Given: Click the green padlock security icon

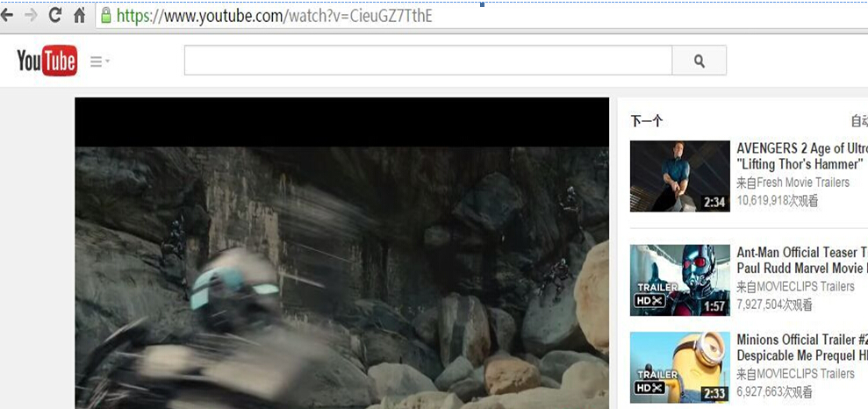Looking at the screenshot, I should click(x=105, y=15).
